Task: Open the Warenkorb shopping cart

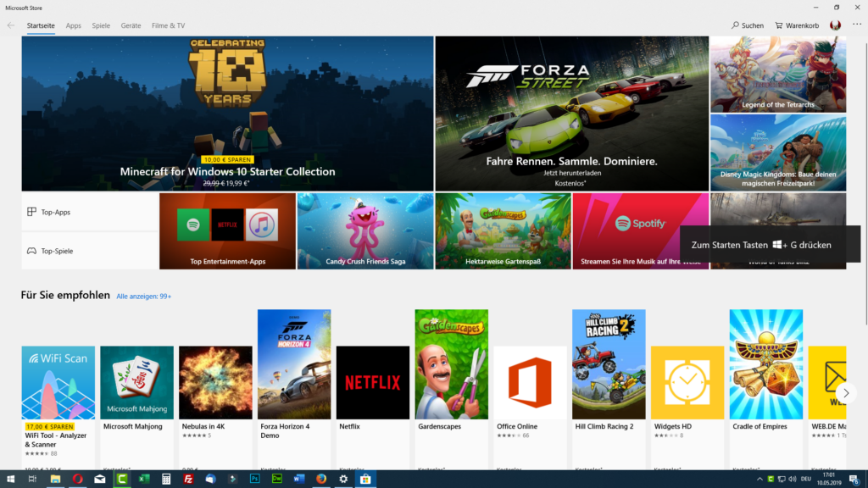Action: point(797,25)
